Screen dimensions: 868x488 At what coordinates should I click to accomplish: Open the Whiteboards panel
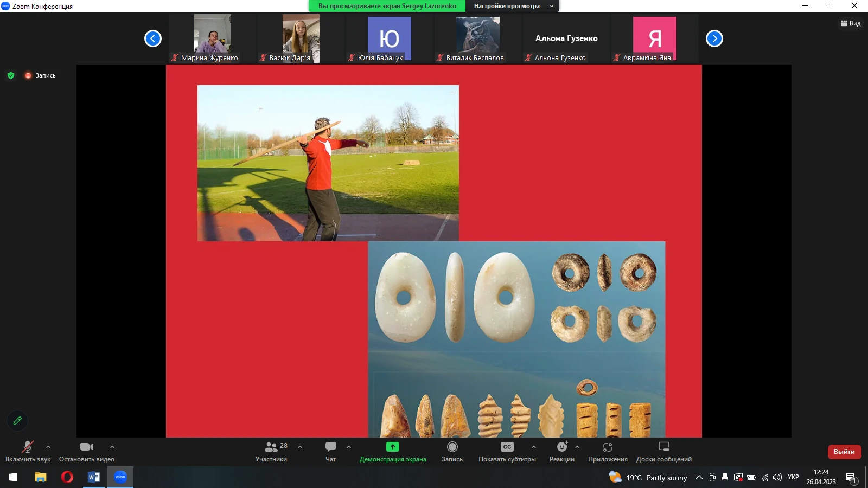click(x=664, y=452)
